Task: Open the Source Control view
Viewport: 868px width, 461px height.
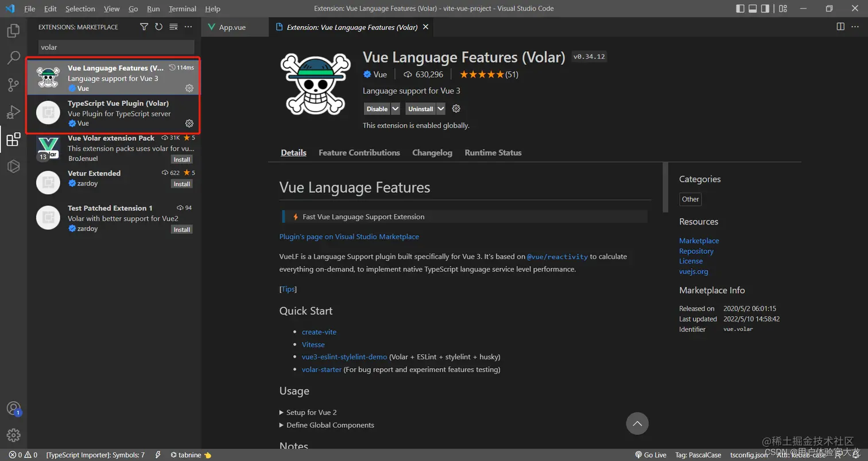Action: pos(13,85)
